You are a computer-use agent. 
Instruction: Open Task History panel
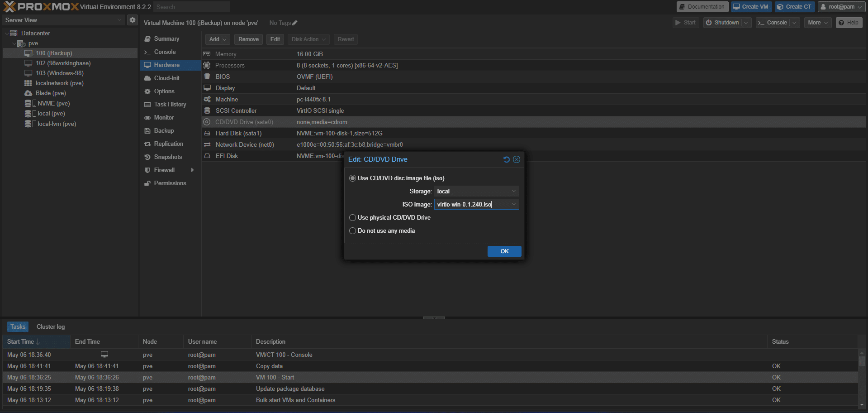171,104
